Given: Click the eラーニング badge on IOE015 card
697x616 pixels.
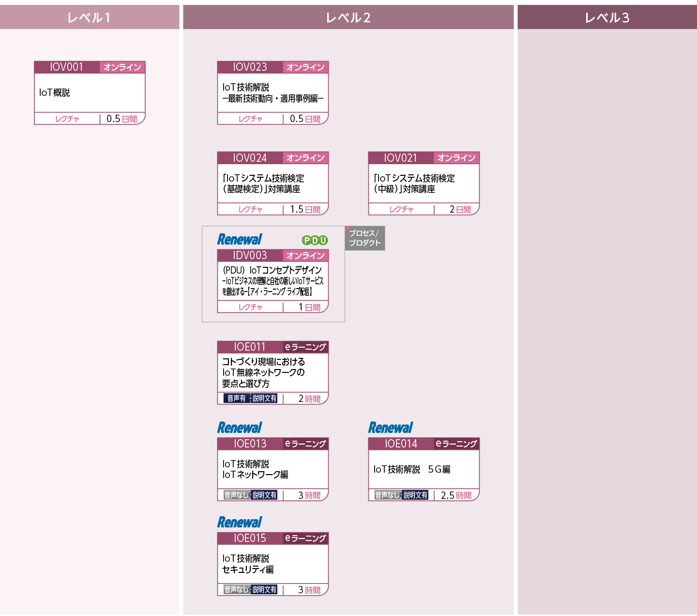Looking at the screenshot, I should coord(305,538).
